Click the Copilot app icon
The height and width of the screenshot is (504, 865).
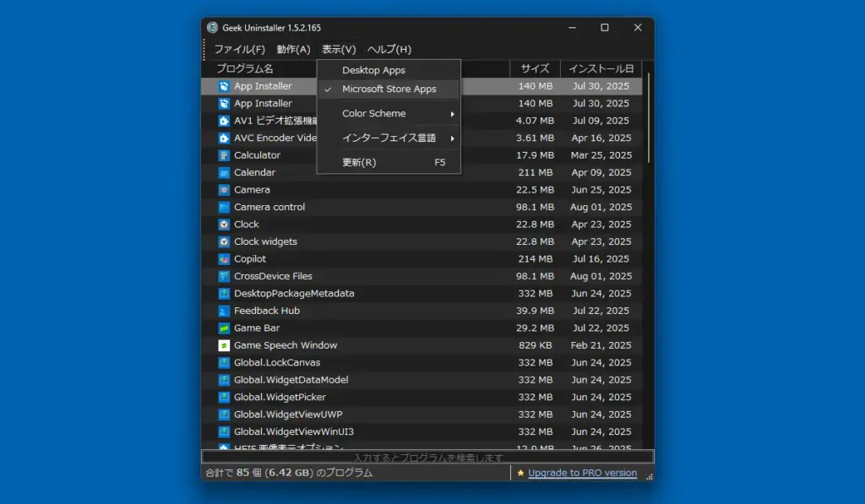tap(224, 259)
